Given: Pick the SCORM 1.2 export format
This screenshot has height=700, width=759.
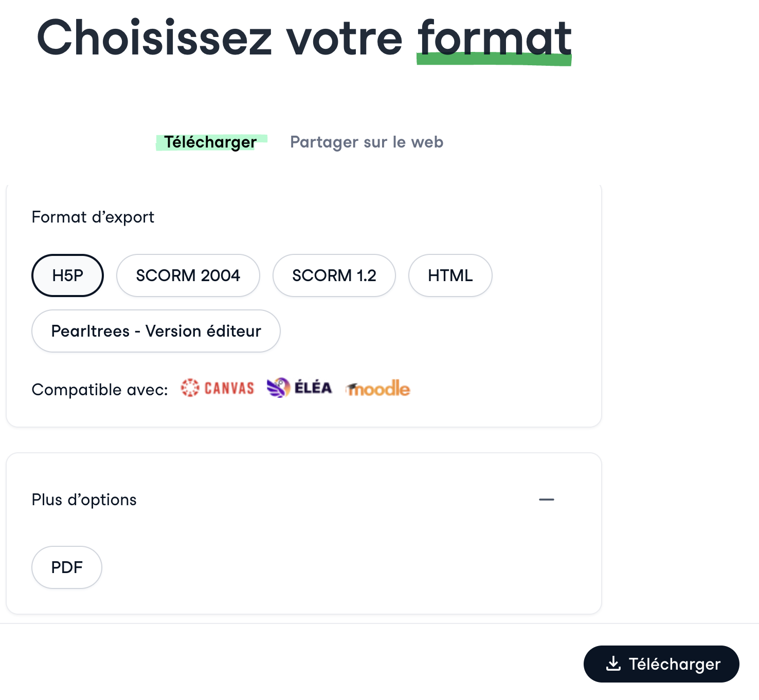Looking at the screenshot, I should pos(334,275).
